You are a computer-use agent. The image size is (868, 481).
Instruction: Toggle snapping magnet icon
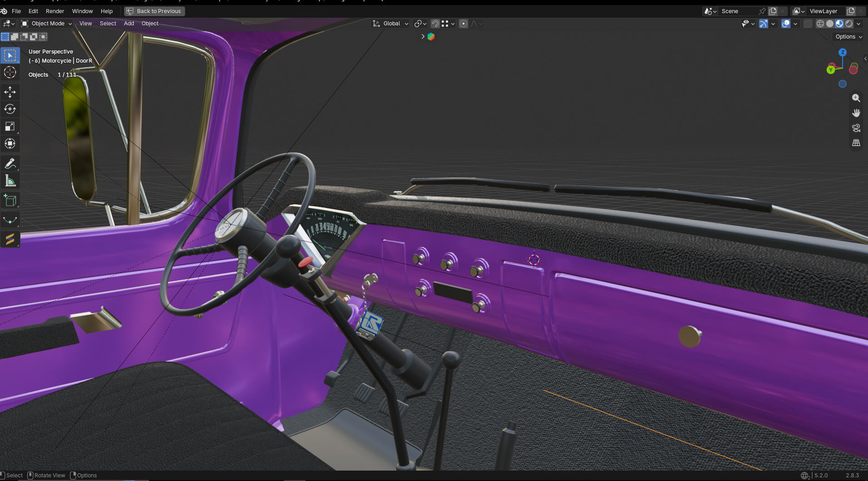435,24
